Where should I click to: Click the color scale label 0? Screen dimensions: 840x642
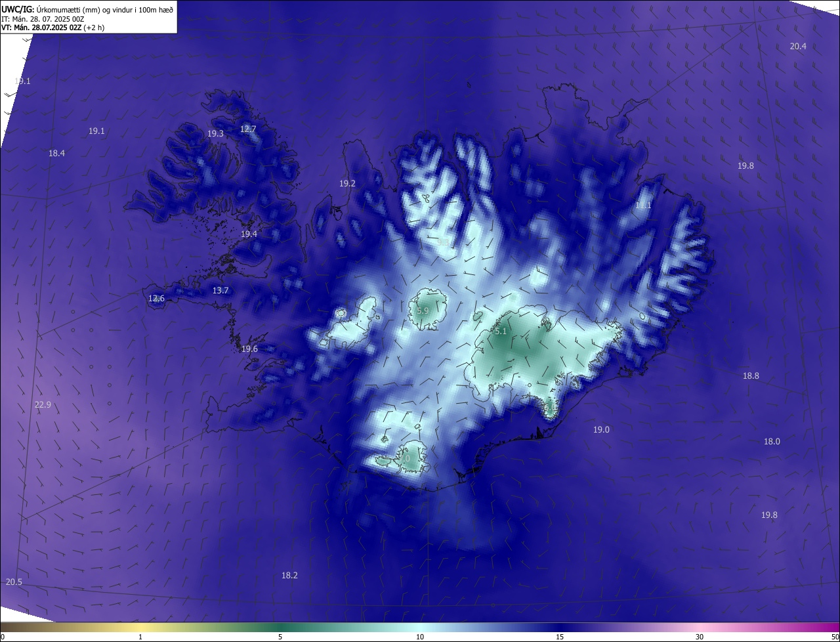(3, 637)
